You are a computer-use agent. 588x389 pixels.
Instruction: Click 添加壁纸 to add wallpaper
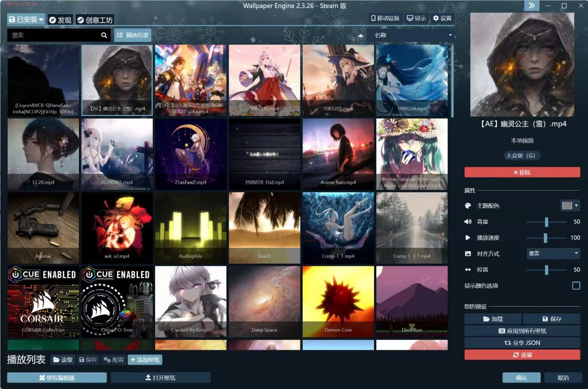point(145,360)
